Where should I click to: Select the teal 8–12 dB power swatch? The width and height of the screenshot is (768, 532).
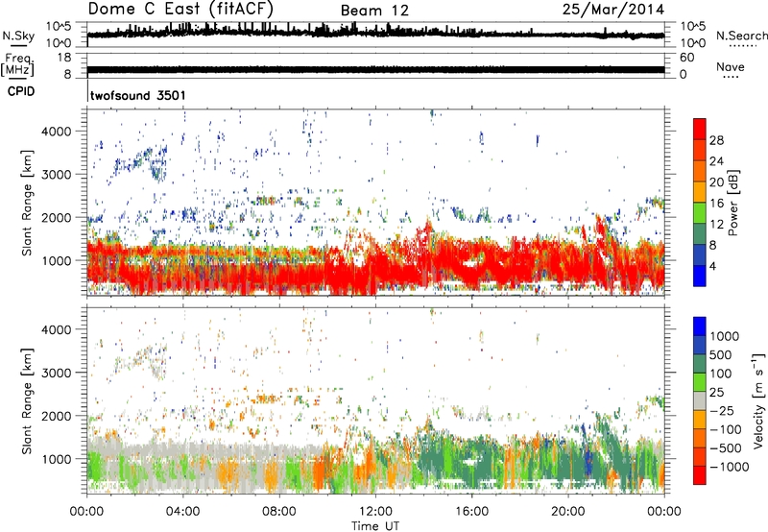(700, 234)
